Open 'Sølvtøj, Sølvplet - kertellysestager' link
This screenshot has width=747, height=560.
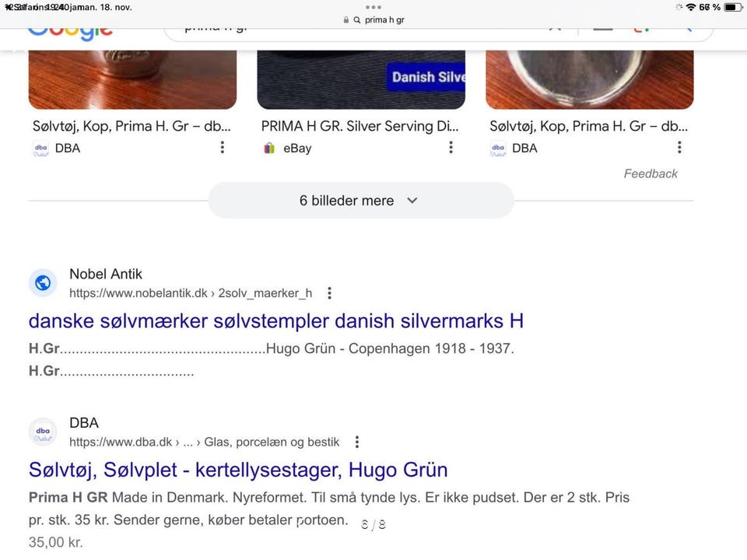coord(238,470)
